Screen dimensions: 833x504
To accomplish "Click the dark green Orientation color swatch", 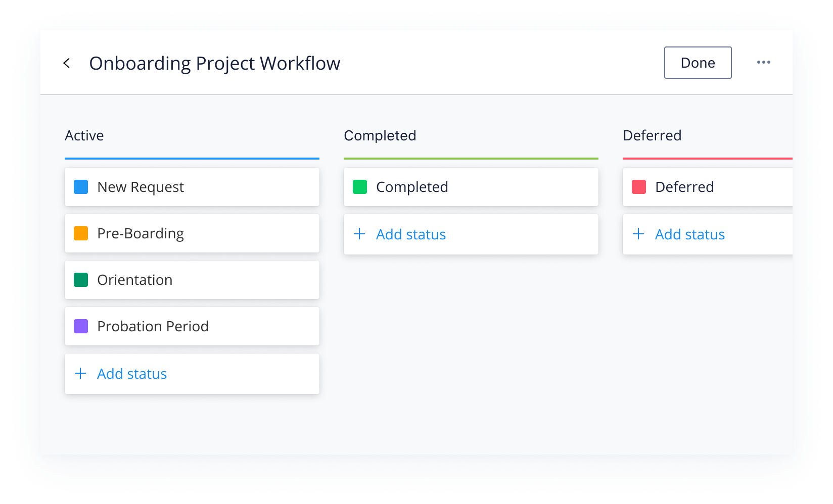I will click(81, 280).
